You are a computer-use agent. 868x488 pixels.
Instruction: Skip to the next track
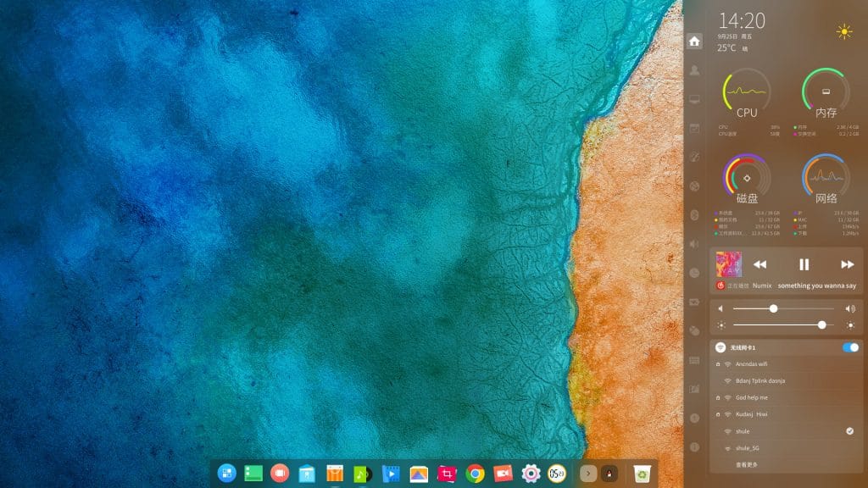click(847, 264)
